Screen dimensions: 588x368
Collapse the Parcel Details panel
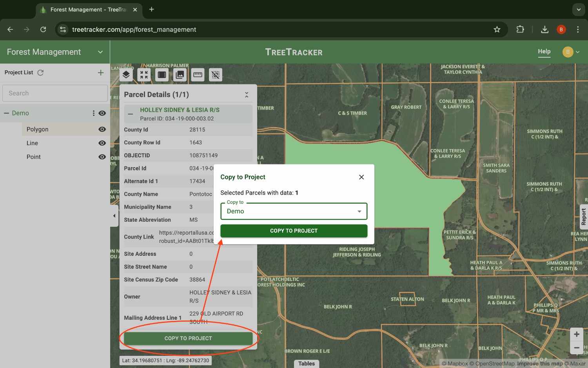[x=247, y=94]
